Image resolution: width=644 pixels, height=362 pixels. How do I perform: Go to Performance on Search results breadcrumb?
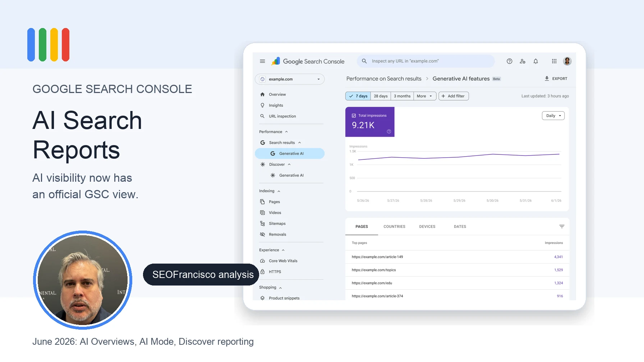point(384,79)
